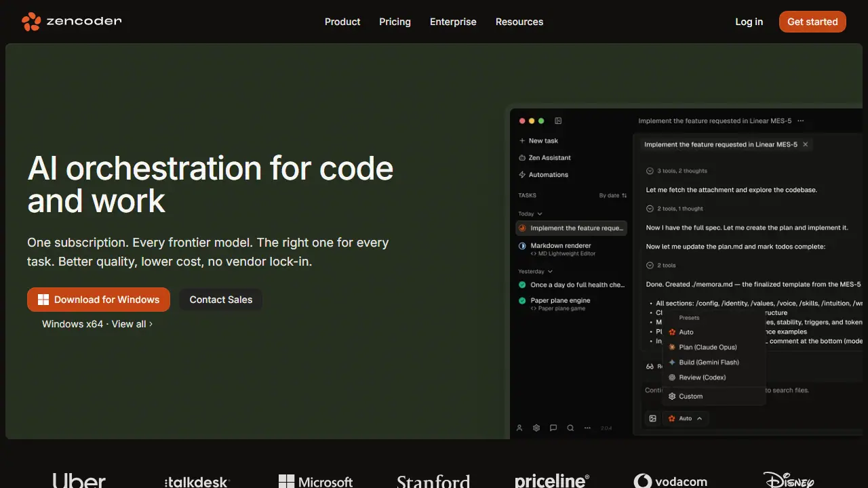Open the Product menu
The height and width of the screenshot is (488, 868).
point(342,22)
